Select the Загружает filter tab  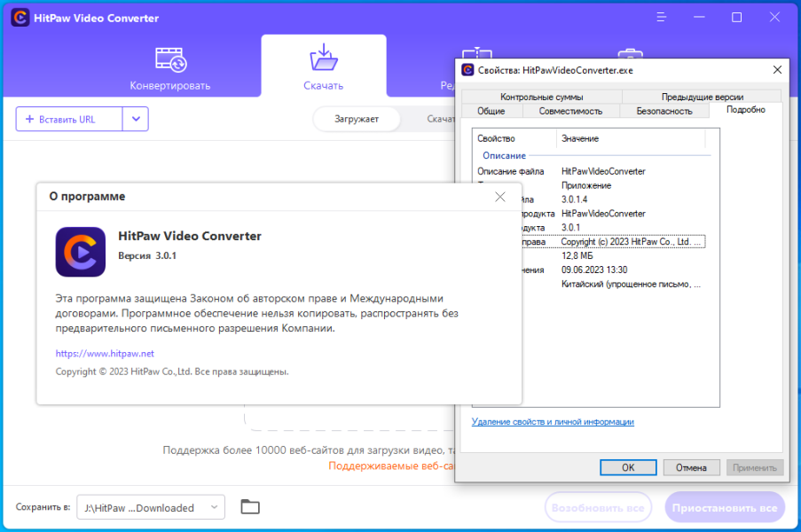(356, 119)
